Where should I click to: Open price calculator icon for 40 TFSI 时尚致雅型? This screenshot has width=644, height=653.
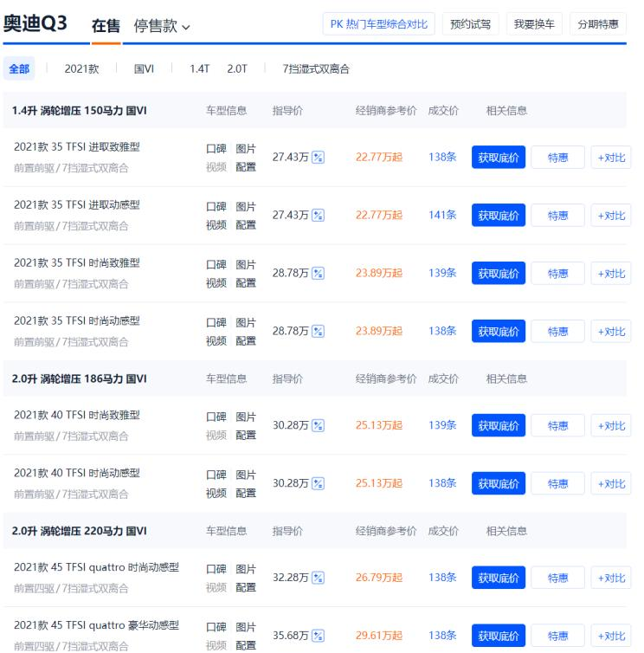point(318,425)
